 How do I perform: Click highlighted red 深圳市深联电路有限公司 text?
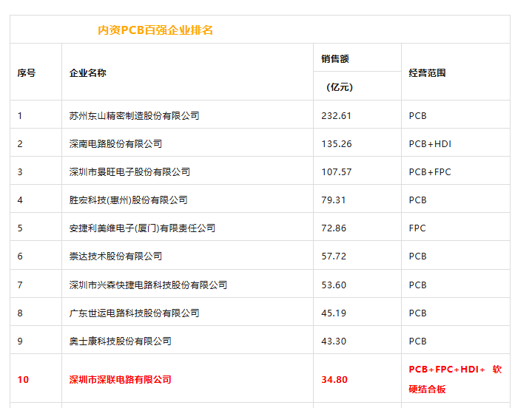[120, 380]
